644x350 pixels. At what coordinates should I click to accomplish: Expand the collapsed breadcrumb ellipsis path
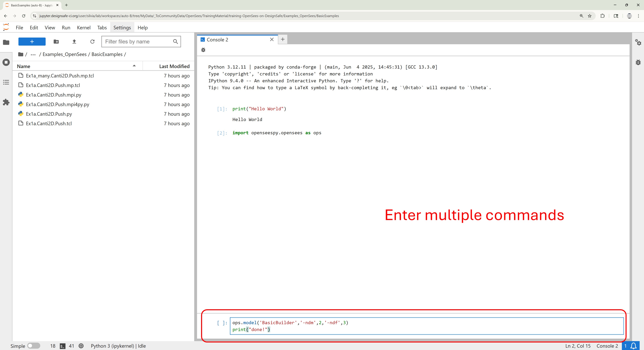[x=33, y=54]
